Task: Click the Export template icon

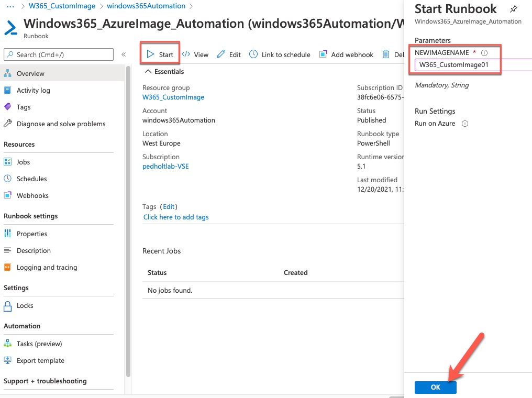Action: (7, 360)
